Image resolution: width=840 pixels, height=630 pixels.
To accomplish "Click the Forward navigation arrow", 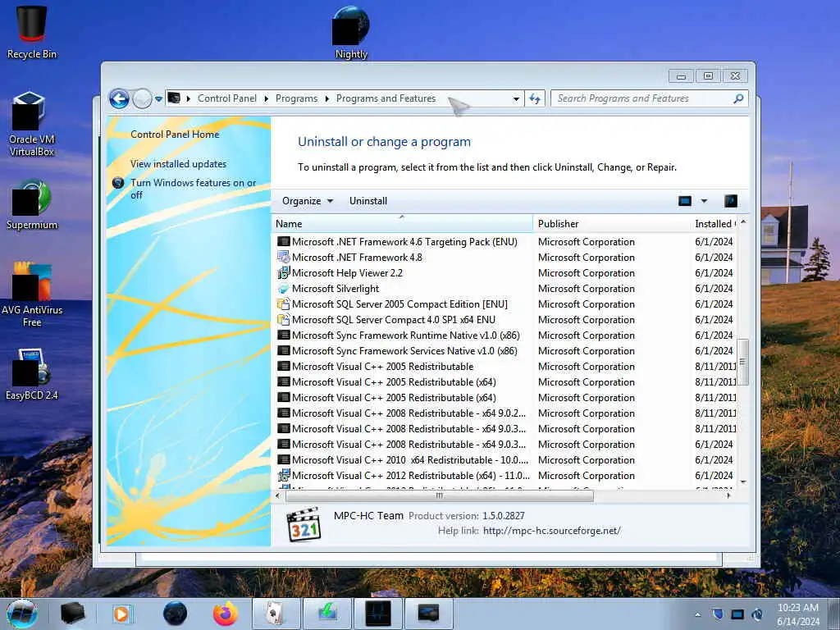I will click(142, 98).
